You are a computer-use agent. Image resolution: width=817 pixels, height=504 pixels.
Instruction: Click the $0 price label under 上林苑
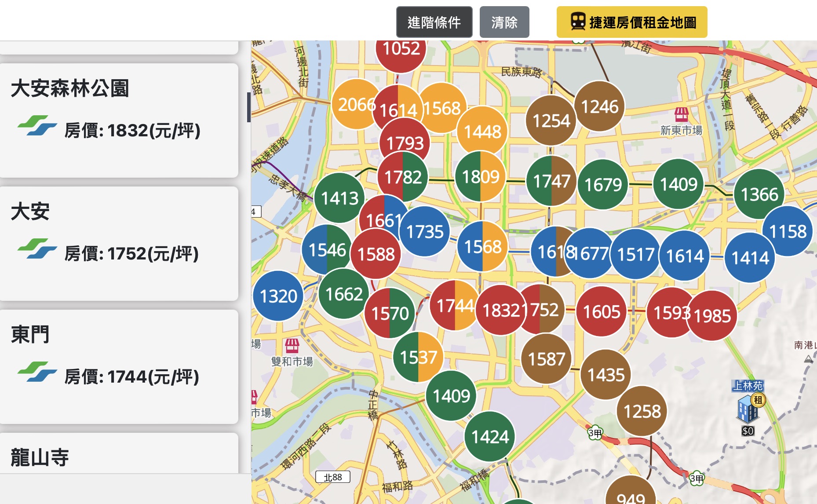[748, 431]
